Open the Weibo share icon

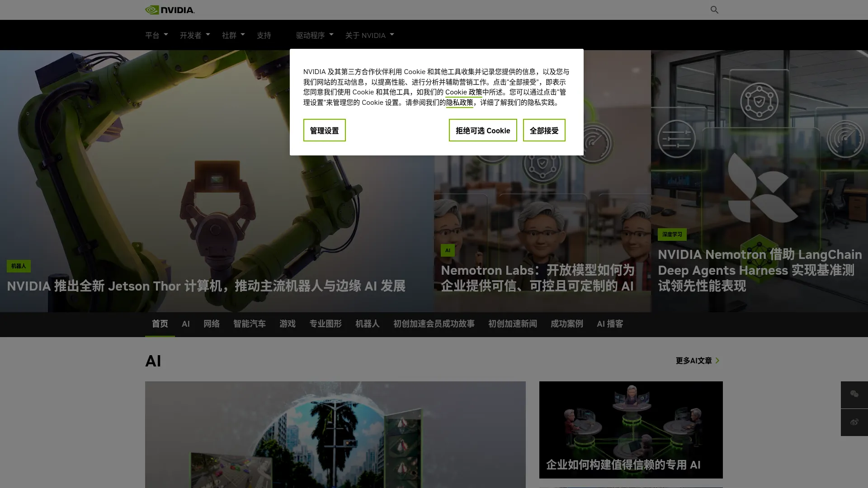point(854,422)
